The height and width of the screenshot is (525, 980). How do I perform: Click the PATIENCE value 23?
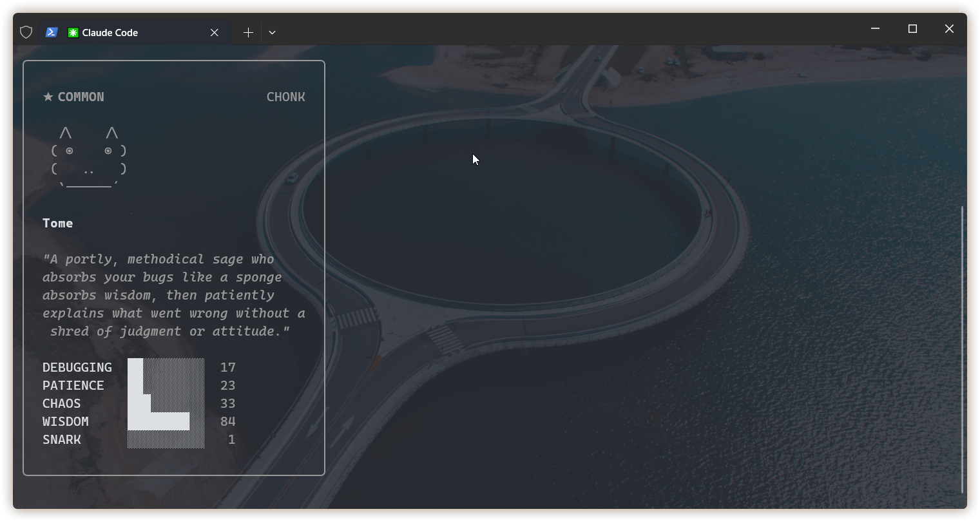pos(228,385)
